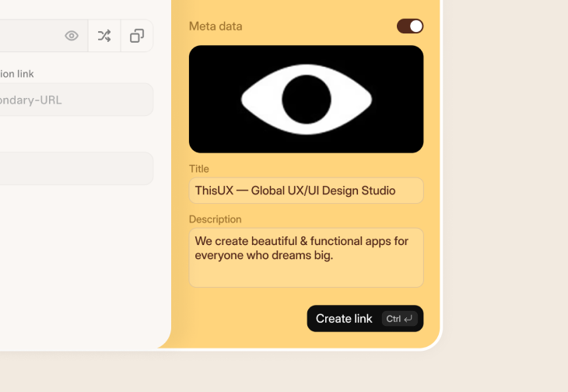Screen dimensions: 568x392
Task: Click the eye visibility icon in the link field
Action: (72, 36)
